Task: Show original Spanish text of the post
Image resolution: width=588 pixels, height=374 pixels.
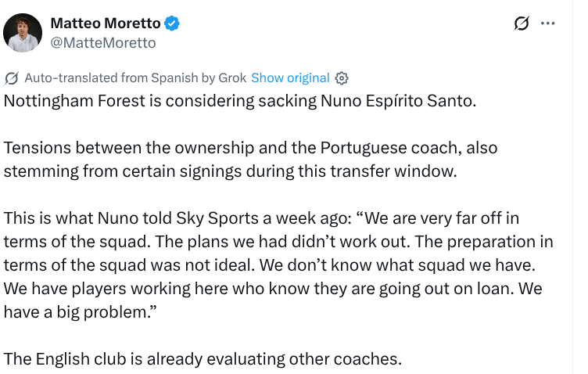Action: [x=290, y=78]
